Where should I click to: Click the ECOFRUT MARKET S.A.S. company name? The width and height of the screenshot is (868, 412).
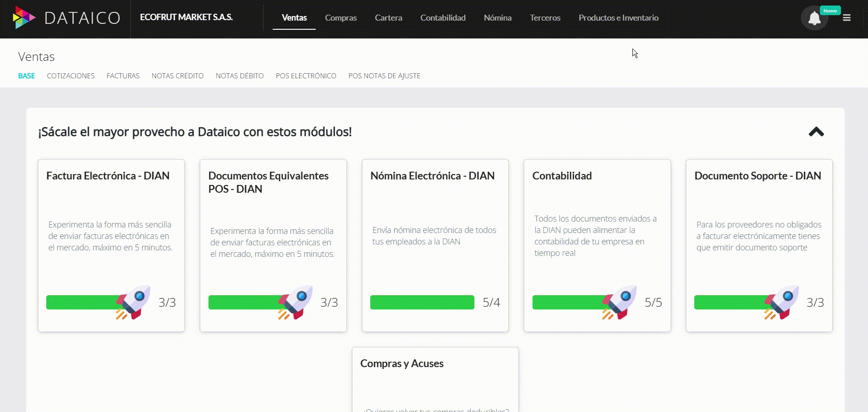click(x=186, y=17)
